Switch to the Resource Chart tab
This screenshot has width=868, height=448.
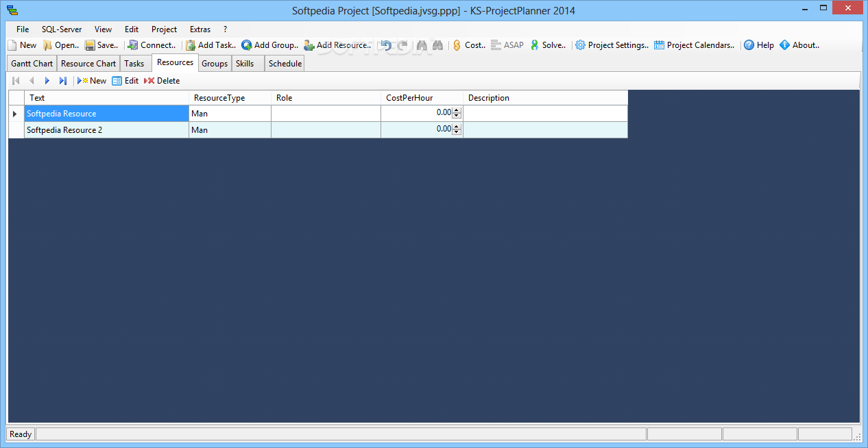(88, 64)
